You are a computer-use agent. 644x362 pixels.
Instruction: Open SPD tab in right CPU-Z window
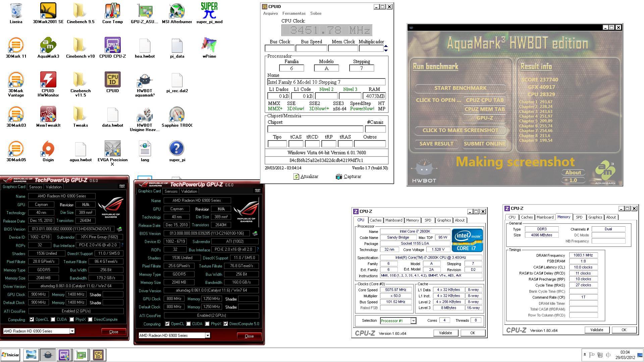coord(579,217)
